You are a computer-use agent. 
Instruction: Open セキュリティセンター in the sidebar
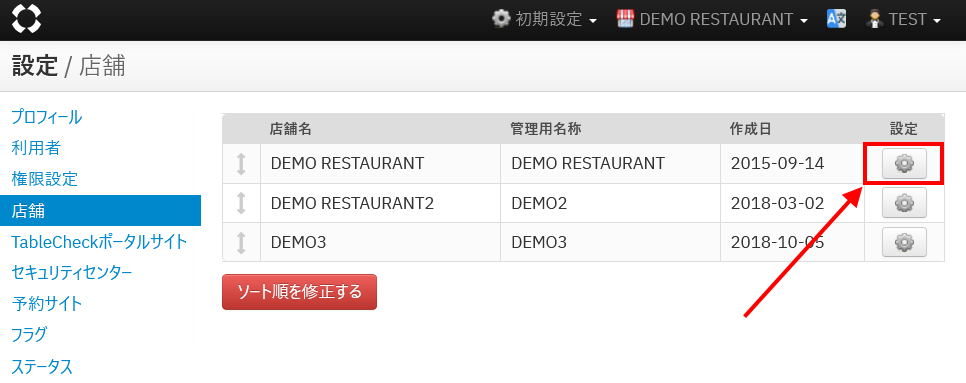coord(71,273)
